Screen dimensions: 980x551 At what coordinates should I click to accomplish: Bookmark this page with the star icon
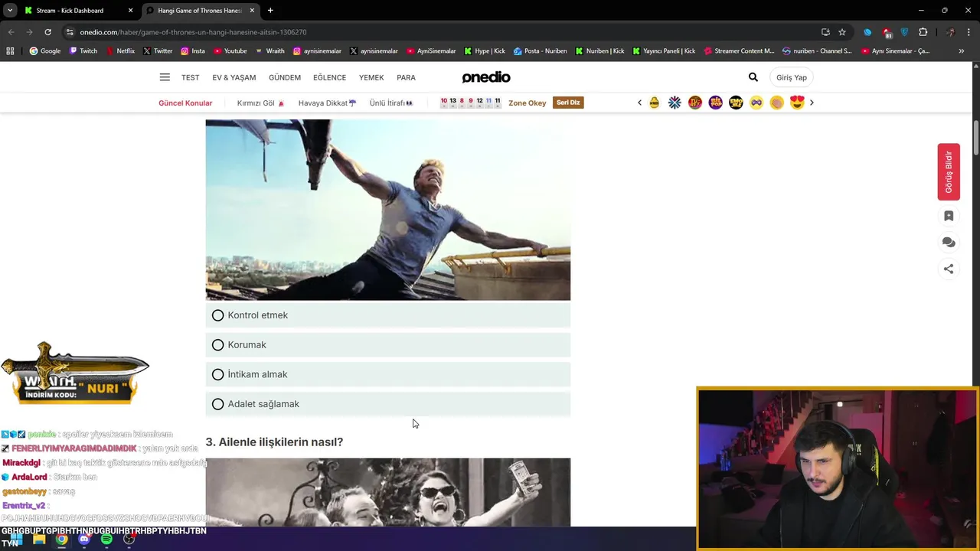[842, 32]
